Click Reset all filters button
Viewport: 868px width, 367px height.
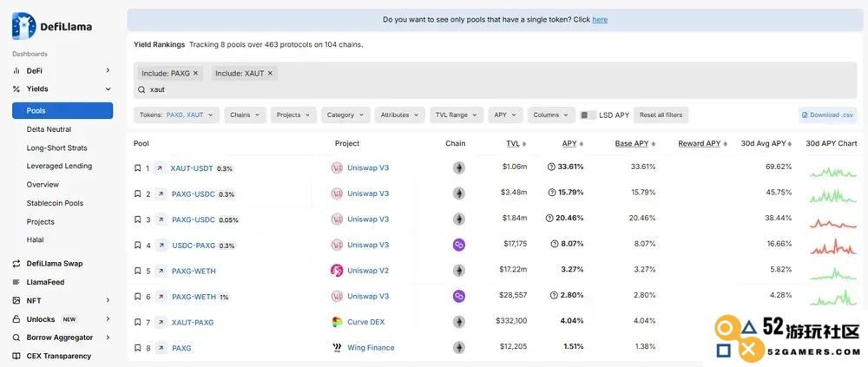pos(661,115)
